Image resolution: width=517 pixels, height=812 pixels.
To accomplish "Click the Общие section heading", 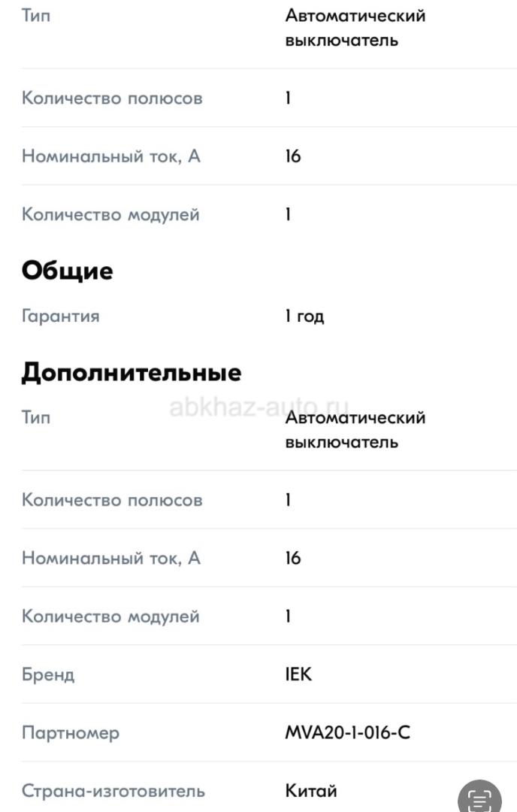I will coord(67,271).
